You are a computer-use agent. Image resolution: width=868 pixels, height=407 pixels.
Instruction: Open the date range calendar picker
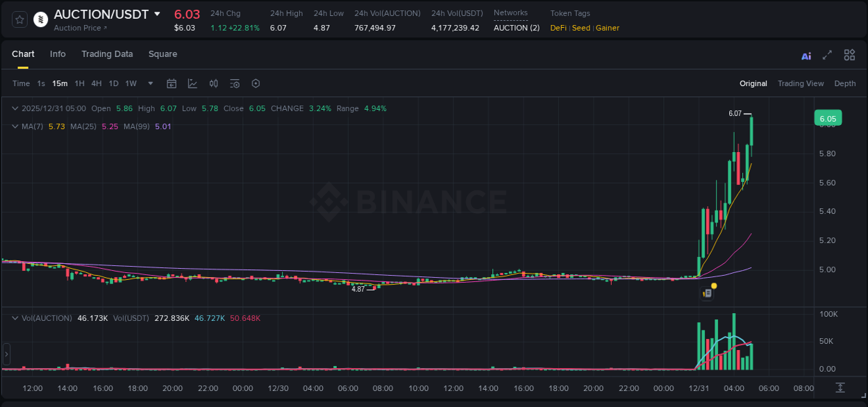(x=172, y=83)
